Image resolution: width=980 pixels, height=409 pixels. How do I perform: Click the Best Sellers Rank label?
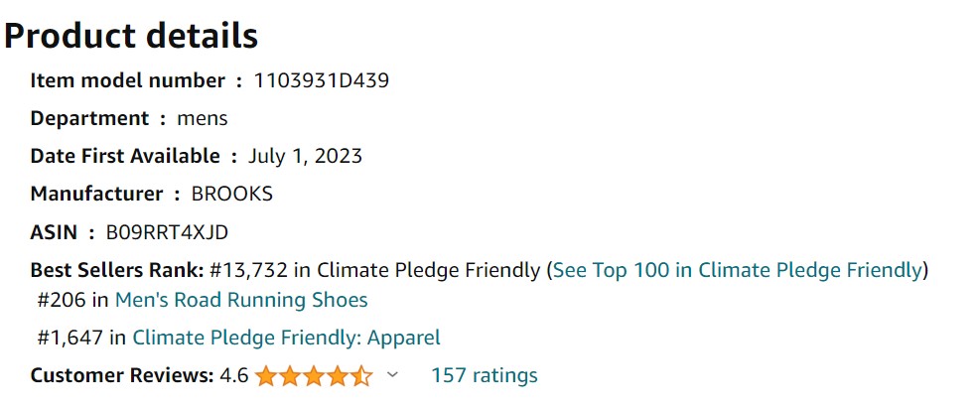click(117, 270)
